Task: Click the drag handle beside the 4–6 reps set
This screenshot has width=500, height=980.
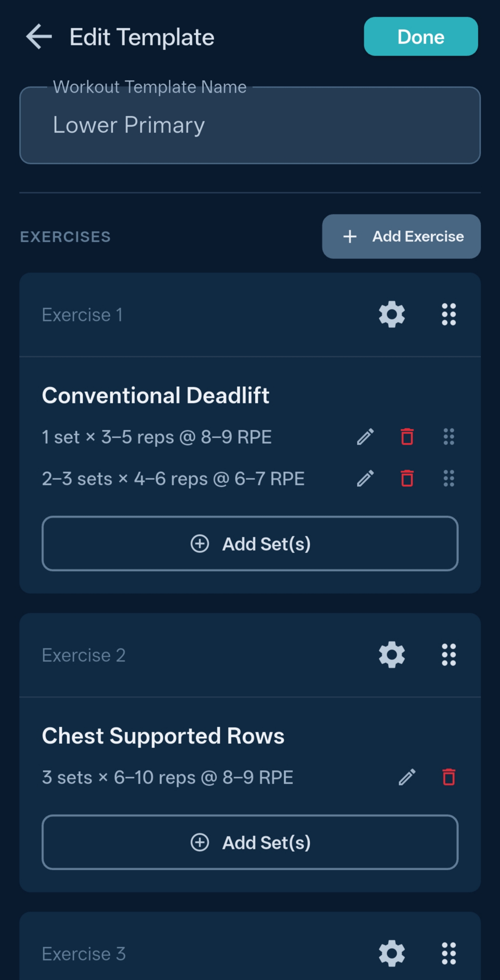Action: (448, 478)
